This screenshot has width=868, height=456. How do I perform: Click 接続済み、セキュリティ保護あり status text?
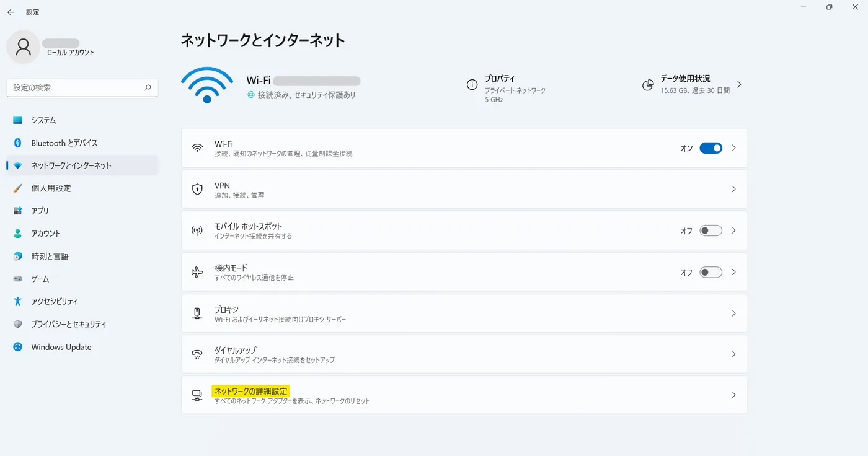[x=307, y=95]
